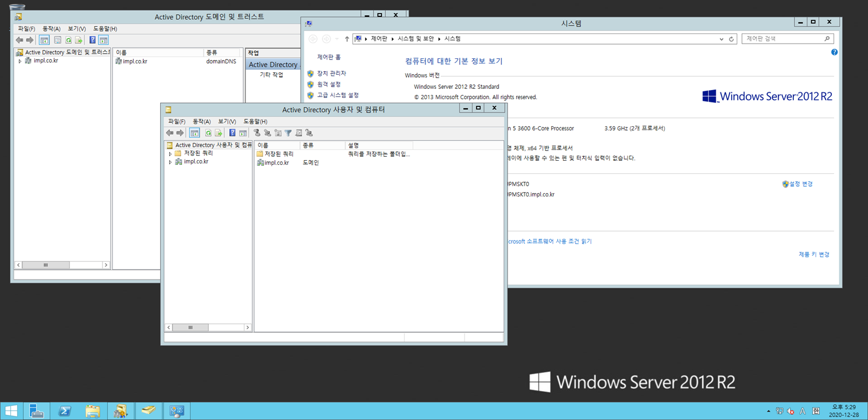868x420 pixels.
Task: Click Microsoft software license terms link
Action: (549, 241)
